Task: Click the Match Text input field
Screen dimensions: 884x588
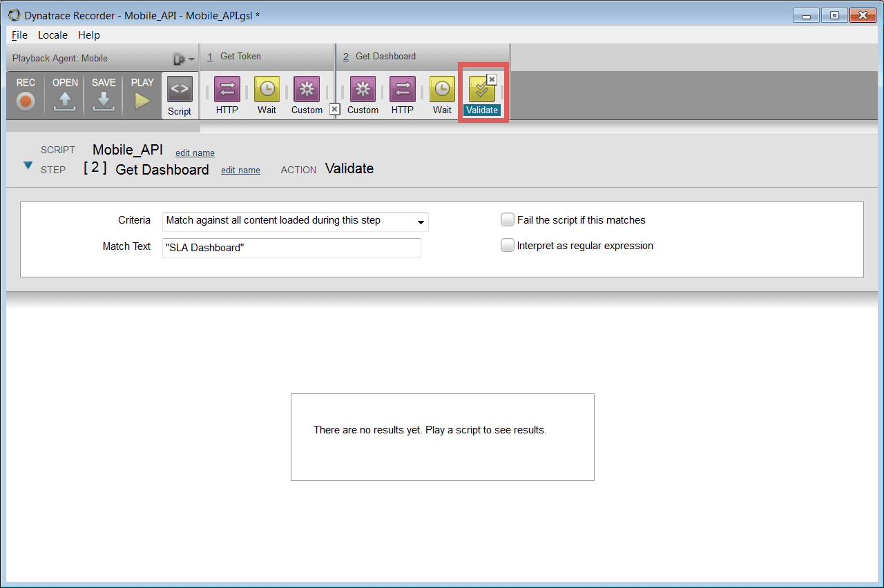Action: coord(291,248)
